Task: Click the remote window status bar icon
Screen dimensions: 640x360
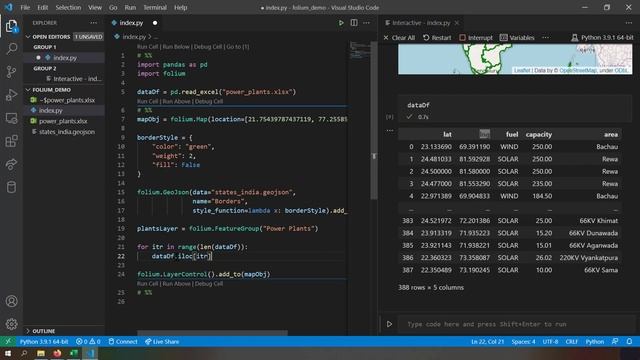Action: [8, 342]
